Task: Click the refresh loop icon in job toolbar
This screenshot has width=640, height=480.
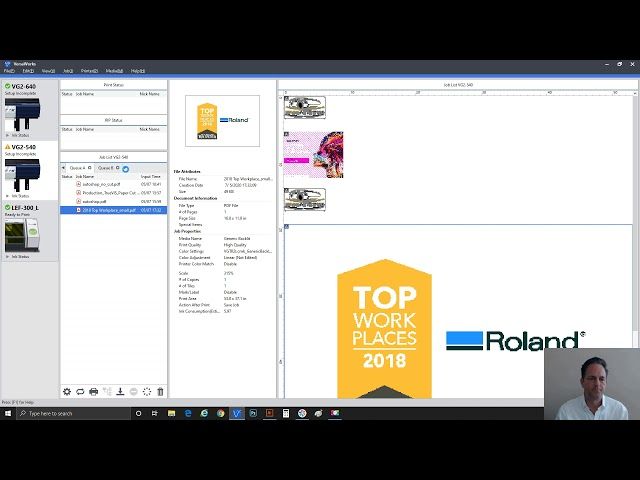Action: tap(80, 391)
